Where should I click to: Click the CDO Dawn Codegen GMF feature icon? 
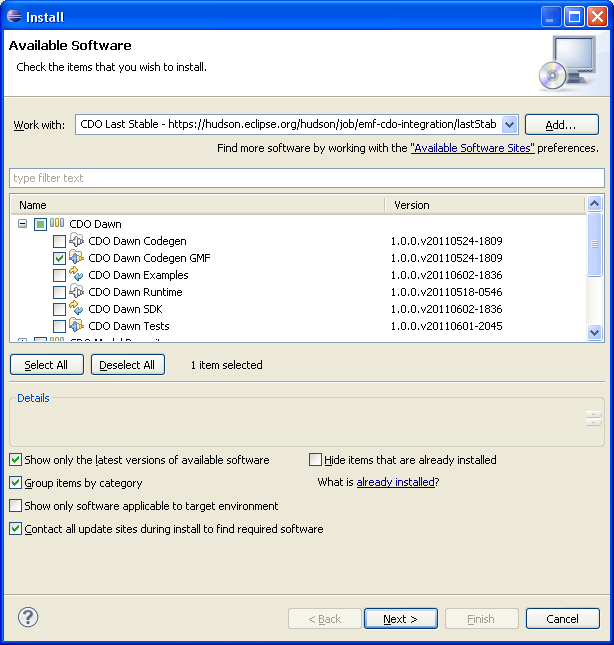(76, 257)
